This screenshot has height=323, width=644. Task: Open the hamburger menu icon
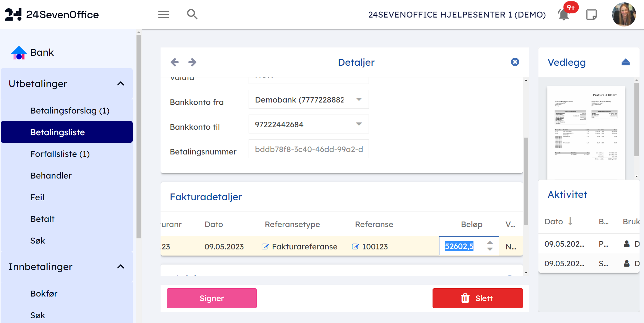[x=163, y=14]
